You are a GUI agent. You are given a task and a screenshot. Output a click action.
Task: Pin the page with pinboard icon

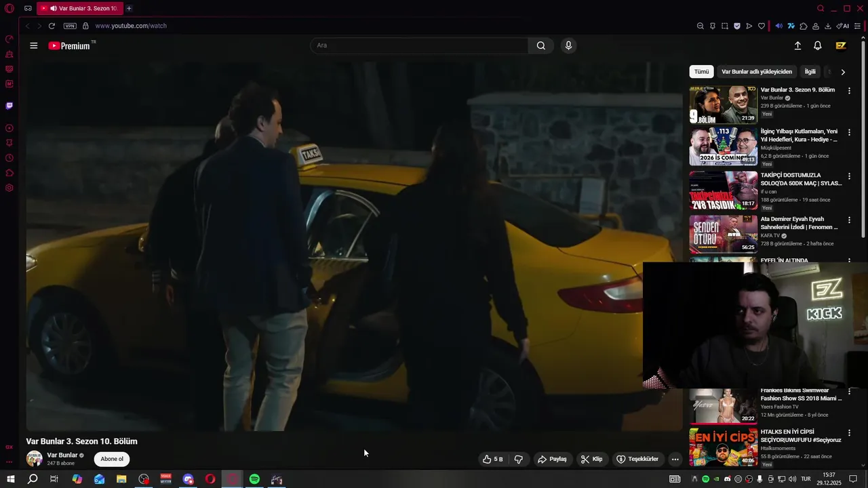712,26
